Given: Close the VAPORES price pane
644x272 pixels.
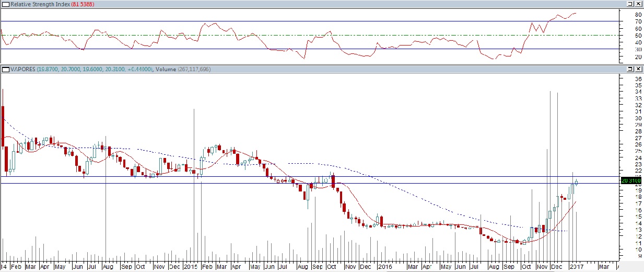Looking at the screenshot, I should coord(638,69).
